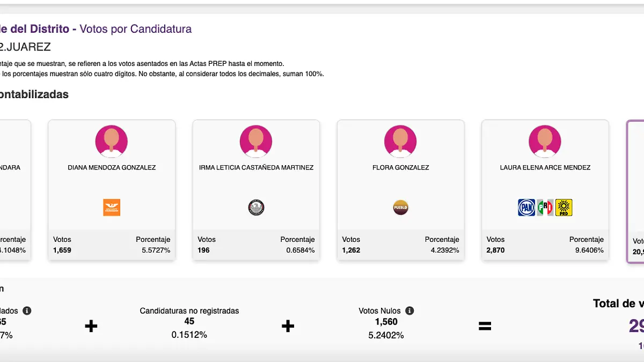Click the Laura Elena Arce Mendez name
The height and width of the screenshot is (362, 644).
pyautogui.click(x=545, y=167)
